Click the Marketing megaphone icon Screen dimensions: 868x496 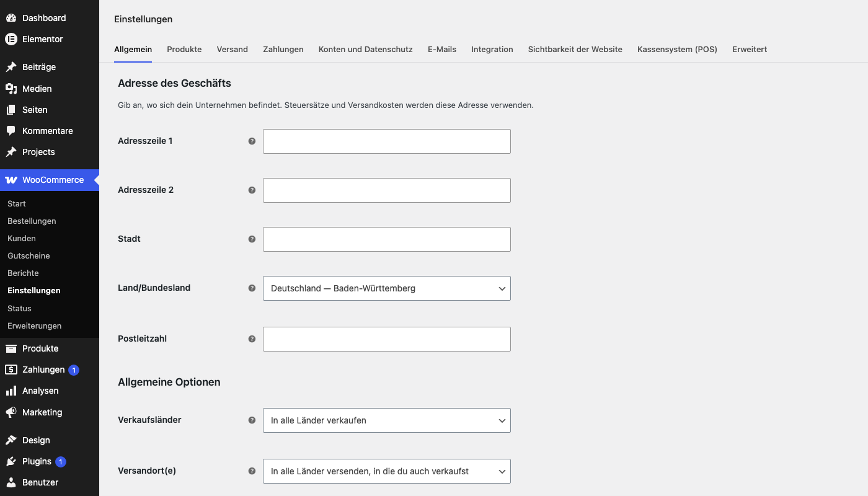coord(11,412)
